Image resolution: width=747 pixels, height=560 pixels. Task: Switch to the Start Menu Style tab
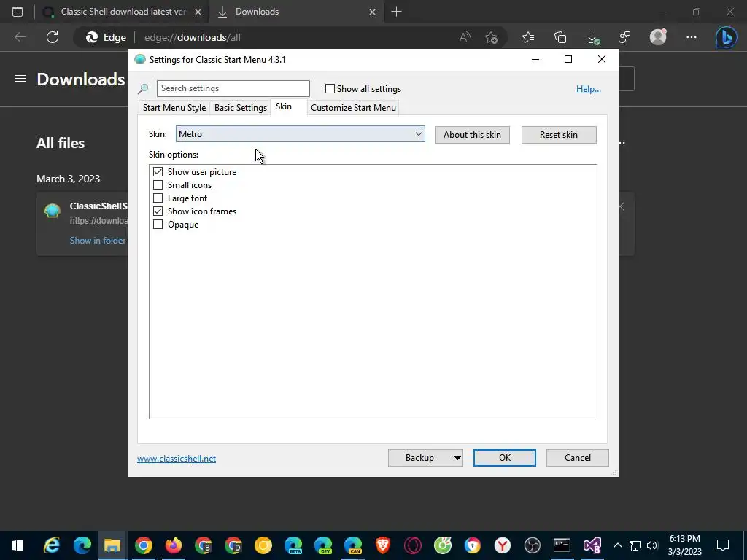point(174,108)
